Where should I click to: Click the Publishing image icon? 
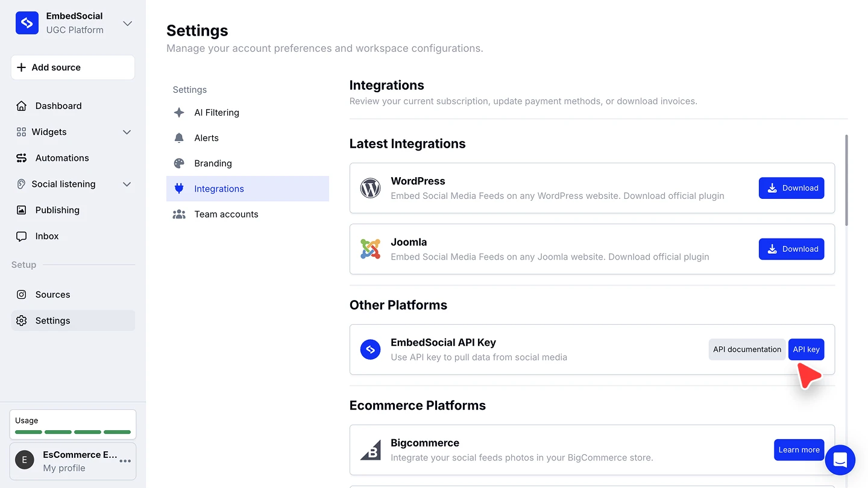pos(22,210)
